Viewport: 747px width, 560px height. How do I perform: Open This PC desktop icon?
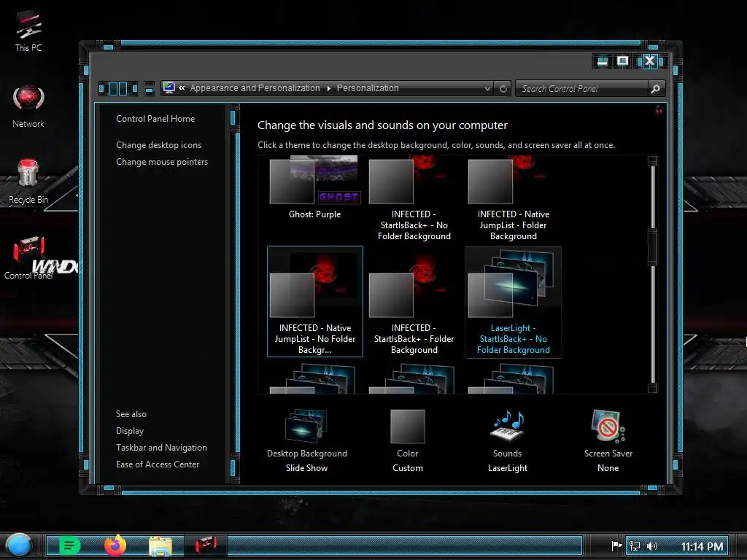[x=28, y=31]
